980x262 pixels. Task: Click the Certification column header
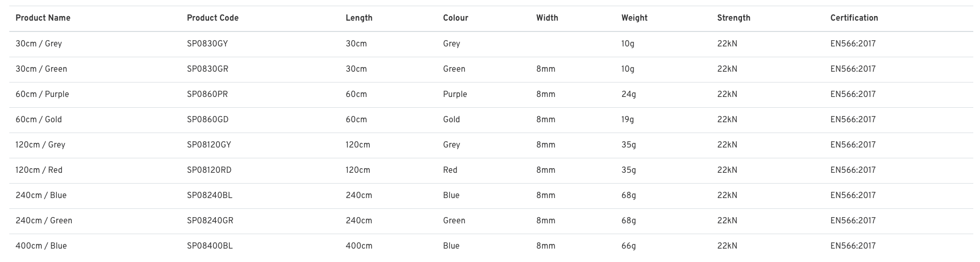point(854,18)
